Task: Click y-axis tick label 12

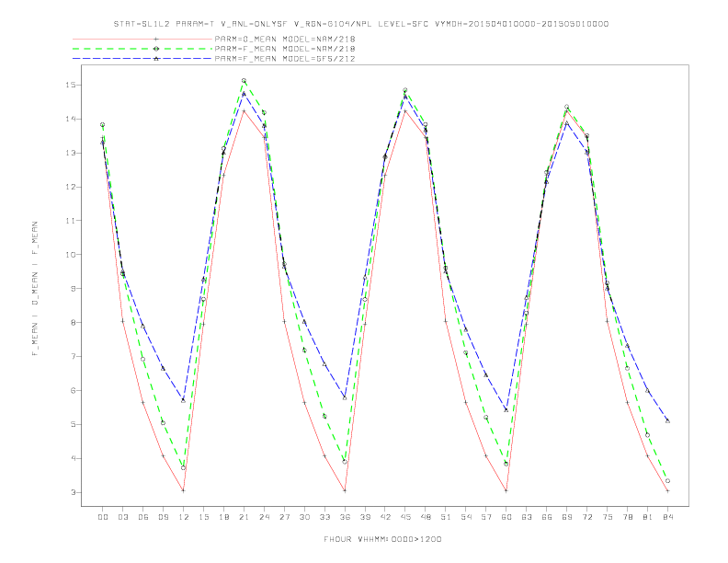Action: [x=70, y=187]
